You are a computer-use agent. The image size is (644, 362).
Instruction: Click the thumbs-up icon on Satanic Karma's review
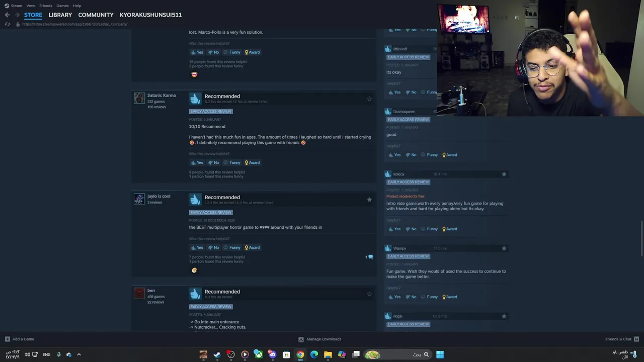[x=195, y=99]
